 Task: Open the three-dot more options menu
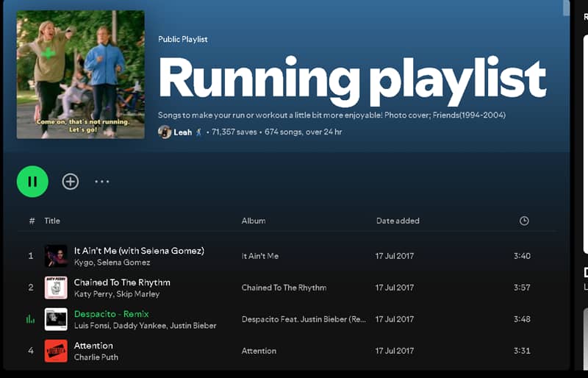(102, 182)
